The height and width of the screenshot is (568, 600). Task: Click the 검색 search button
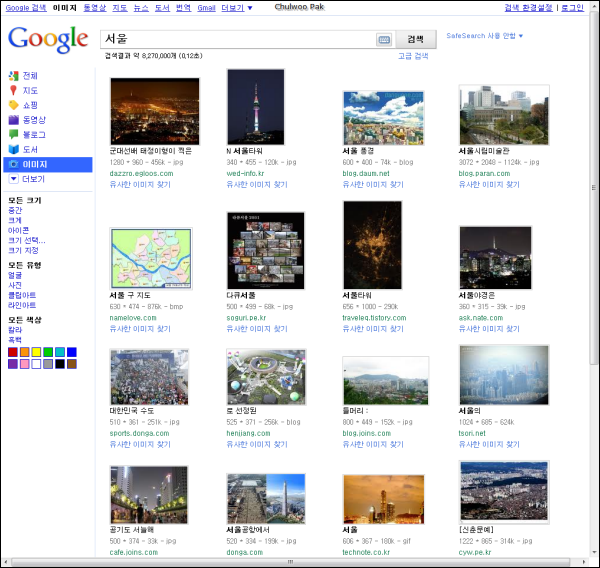coord(416,39)
